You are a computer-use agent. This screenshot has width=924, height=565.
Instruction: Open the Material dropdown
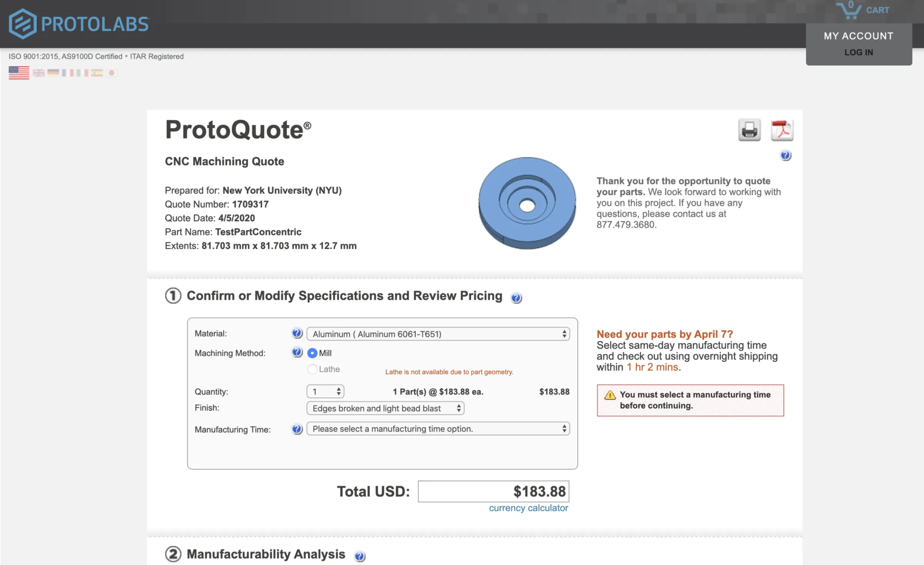click(438, 334)
